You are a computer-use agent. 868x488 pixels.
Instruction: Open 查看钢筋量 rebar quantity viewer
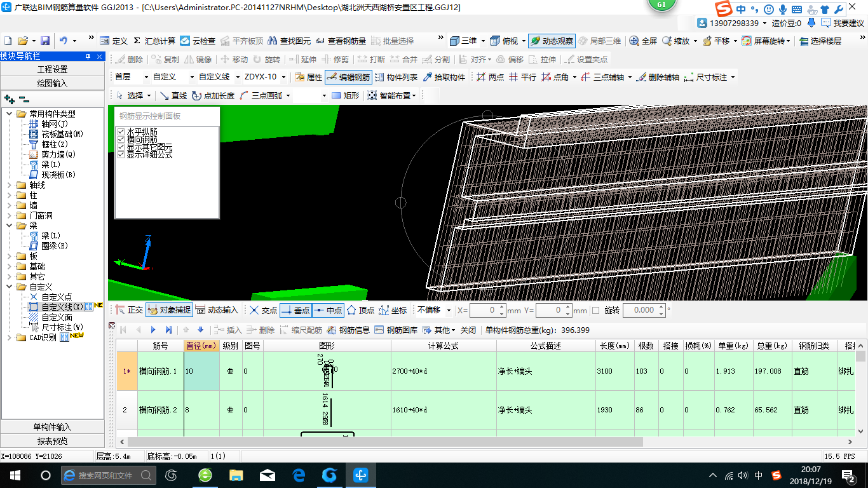tap(341, 41)
